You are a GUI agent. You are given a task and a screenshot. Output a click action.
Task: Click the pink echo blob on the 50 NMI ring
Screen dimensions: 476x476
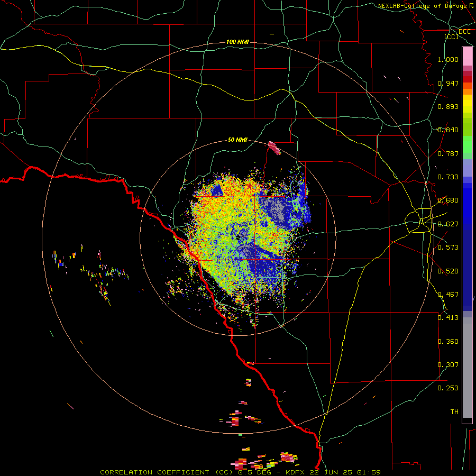point(274,148)
